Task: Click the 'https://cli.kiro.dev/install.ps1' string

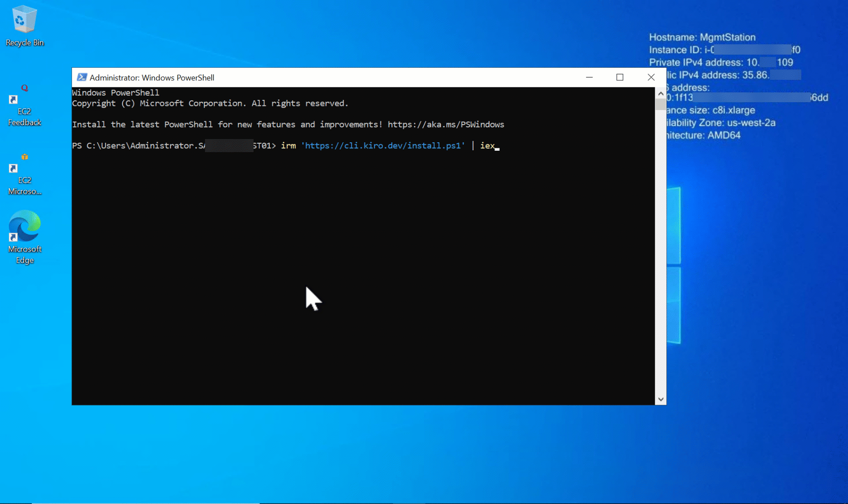Action: 383,146
